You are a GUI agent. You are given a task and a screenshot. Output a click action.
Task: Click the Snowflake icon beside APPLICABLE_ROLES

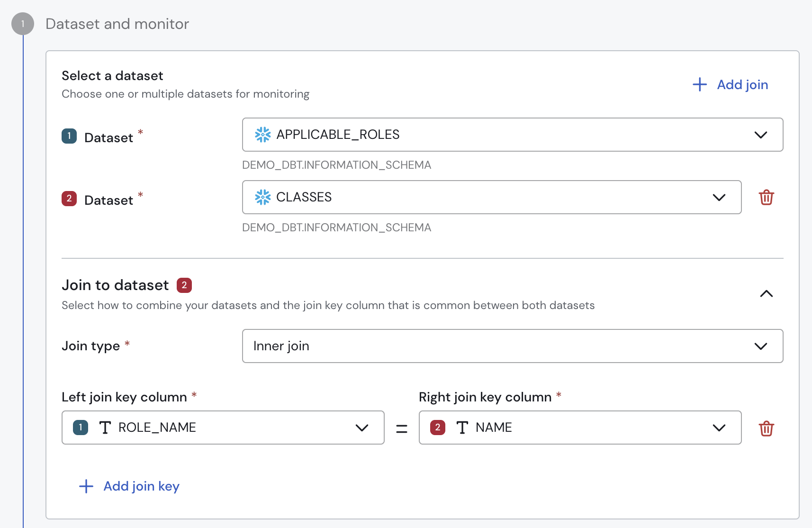(262, 135)
